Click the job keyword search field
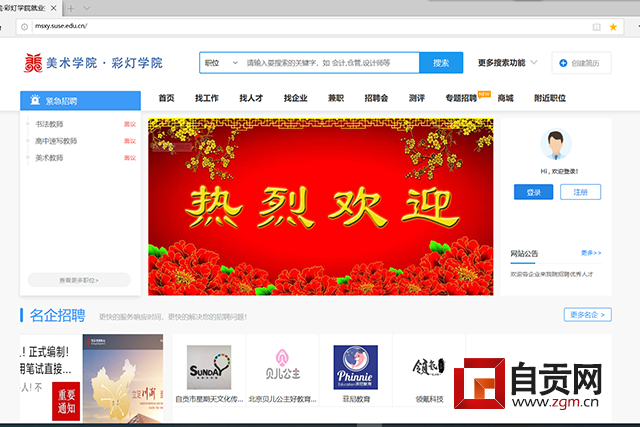This screenshot has width=640, height=427. [330, 62]
